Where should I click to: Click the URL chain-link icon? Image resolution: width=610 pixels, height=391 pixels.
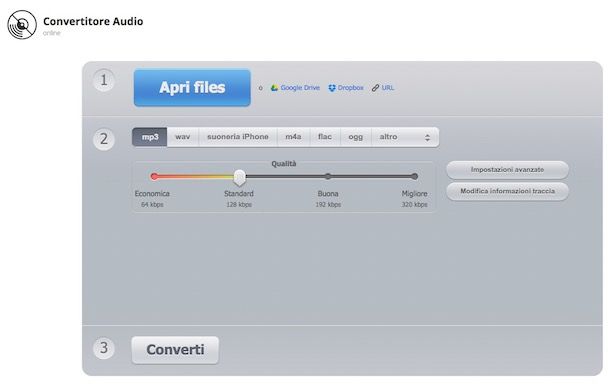tap(375, 88)
